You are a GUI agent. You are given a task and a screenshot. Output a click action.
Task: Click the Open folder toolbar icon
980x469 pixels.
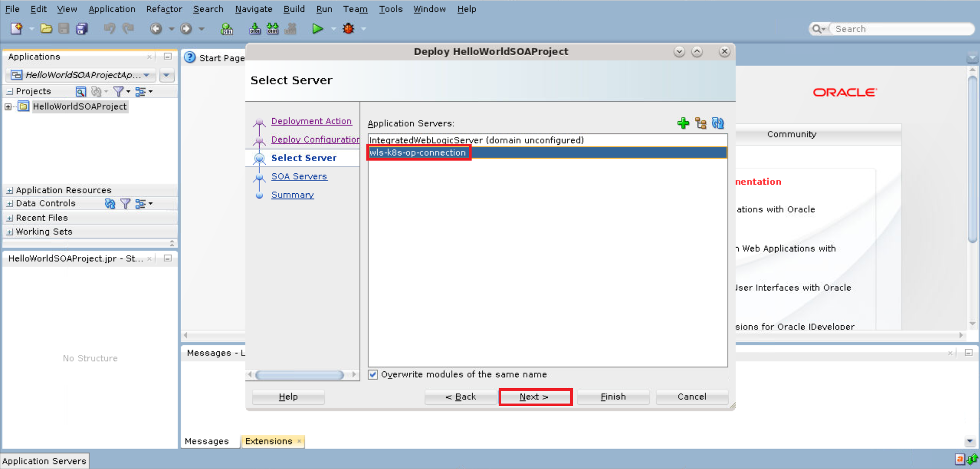click(x=46, y=29)
